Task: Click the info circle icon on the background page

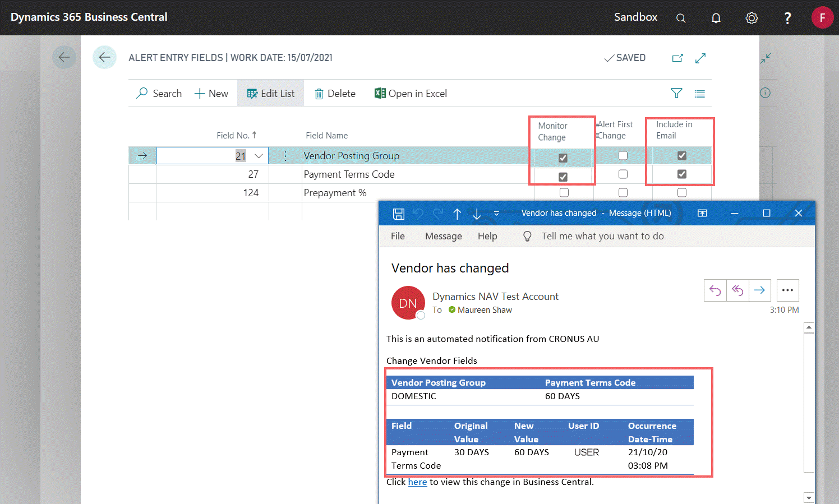Action: click(x=766, y=93)
